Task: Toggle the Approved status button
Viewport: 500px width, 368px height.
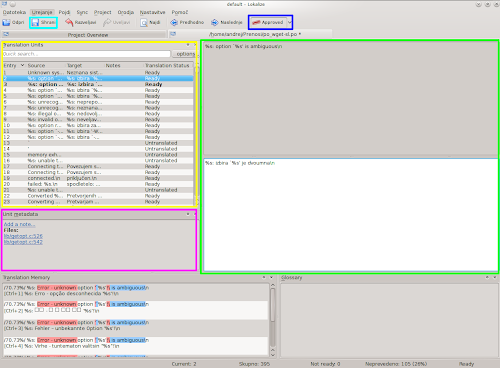Action: [x=268, y=23]
